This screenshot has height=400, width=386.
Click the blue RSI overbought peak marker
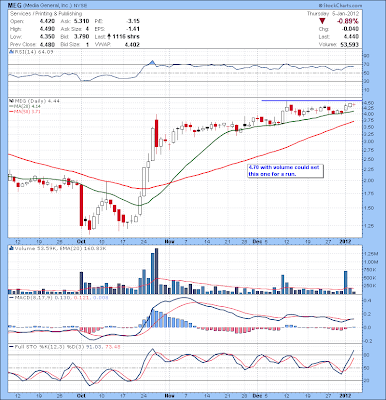coord(152,62)
